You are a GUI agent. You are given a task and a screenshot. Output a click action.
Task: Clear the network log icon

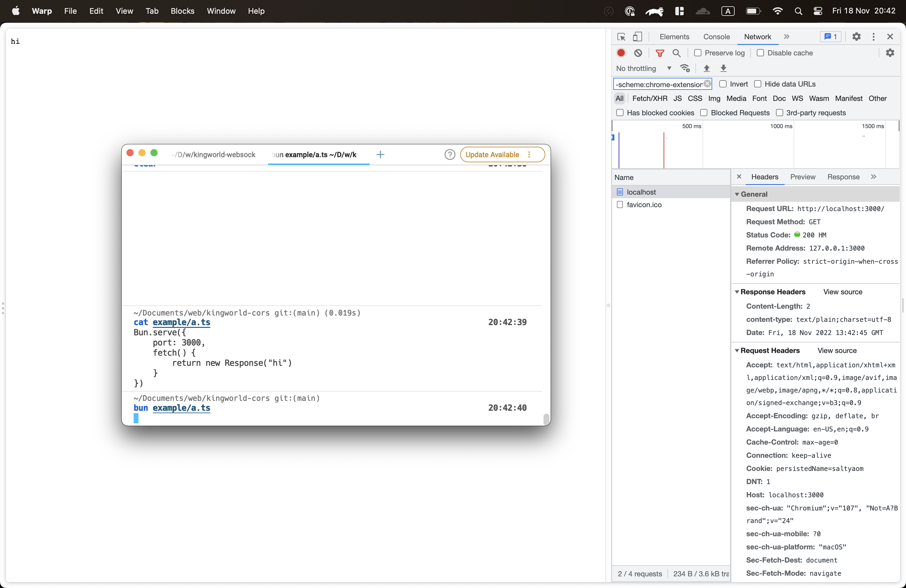(x=638, y=53)
